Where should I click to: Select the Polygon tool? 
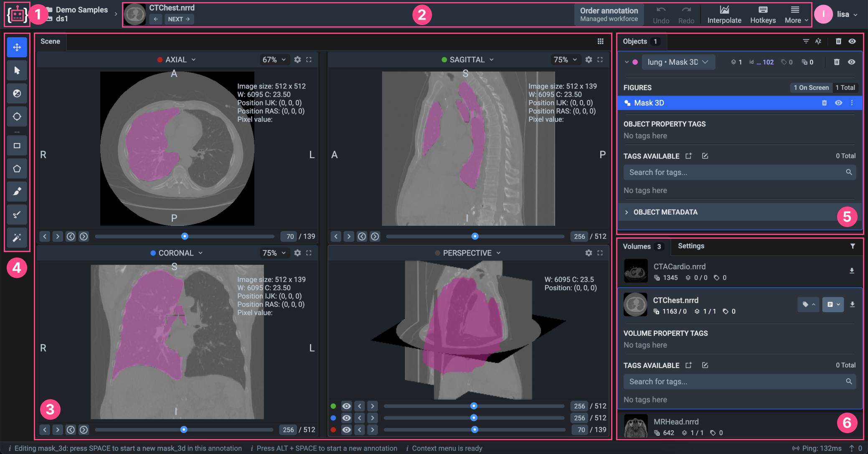point(17,168)
